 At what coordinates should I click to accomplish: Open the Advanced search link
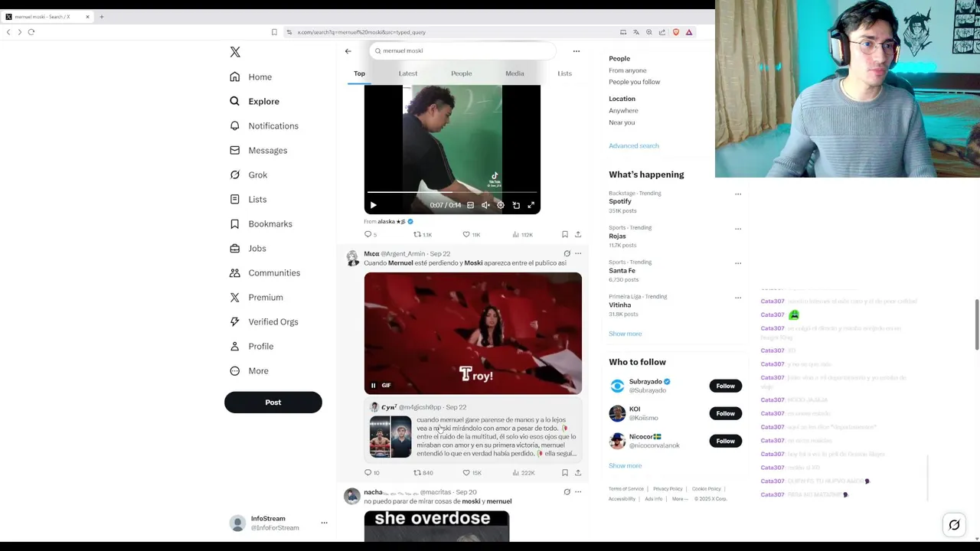click(x=633, y=145)
